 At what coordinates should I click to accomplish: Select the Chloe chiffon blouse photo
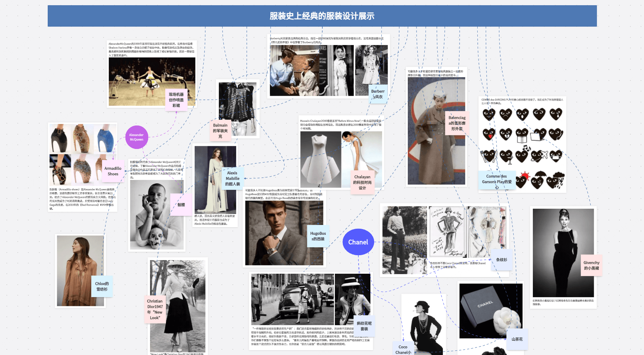pyautogui.click(x=80, y=271)
